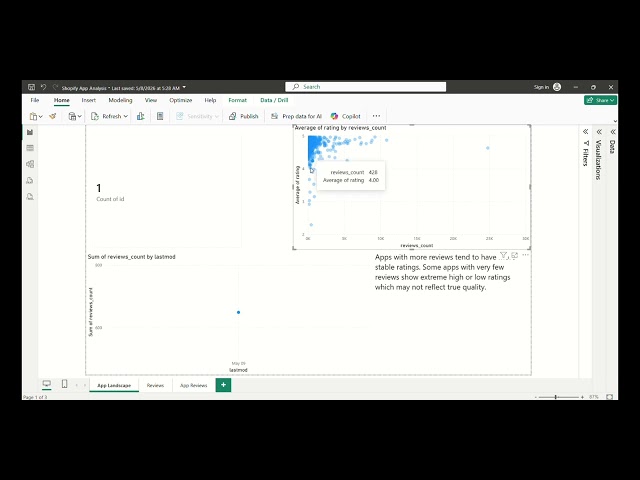640x480 pixels.
Task: Click the calculator measure icon in ribbon
Action: pos(160,116)
